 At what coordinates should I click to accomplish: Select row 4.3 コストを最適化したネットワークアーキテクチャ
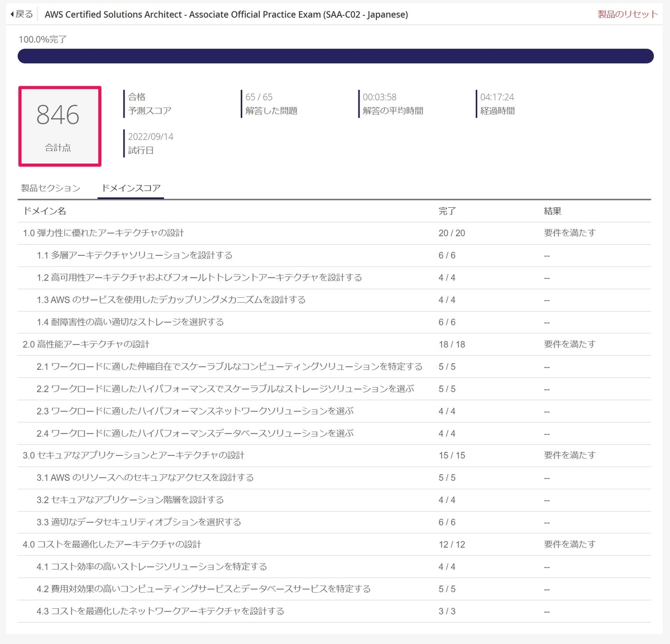(334, 611)
